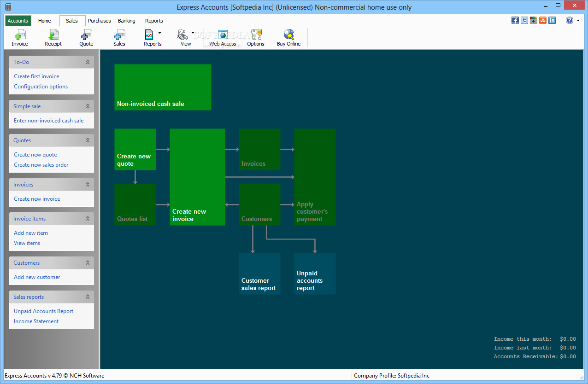Image resolution: width=588 pixels, height=384 pixels.
Task: Open help with the question mark icon
Action: click(x=570, y=20)
